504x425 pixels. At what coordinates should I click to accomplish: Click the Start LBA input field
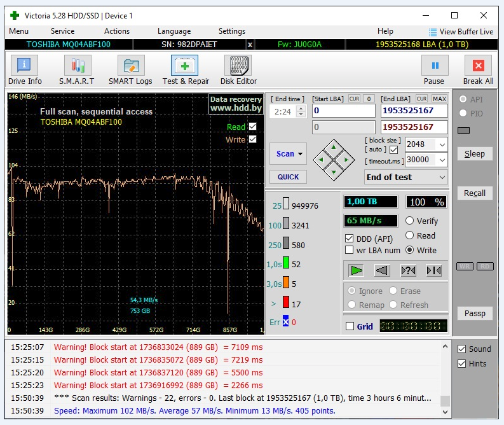(x=344, y=111)
